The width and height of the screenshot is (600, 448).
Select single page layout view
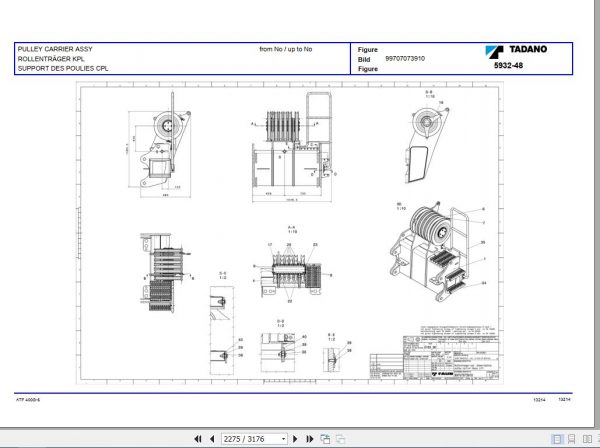click(x=557, y=439)
